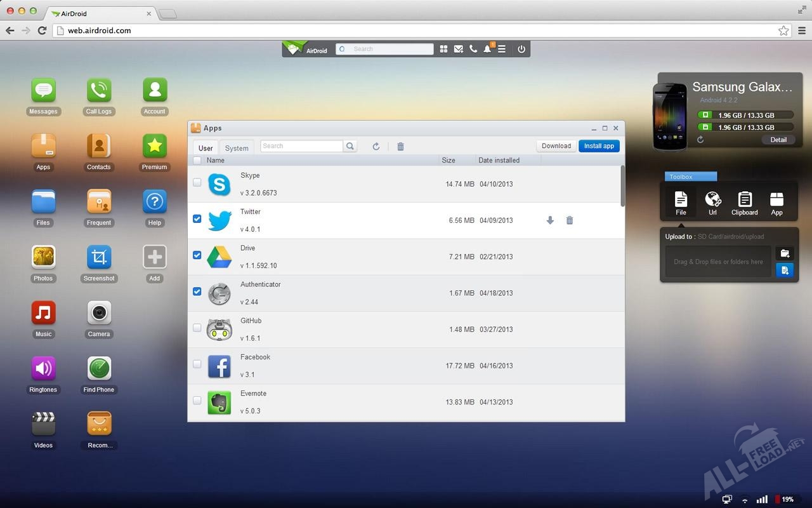Screen dimensions: 812x508
Task: Sort apps by Size column header
Action: coord(449,161)
